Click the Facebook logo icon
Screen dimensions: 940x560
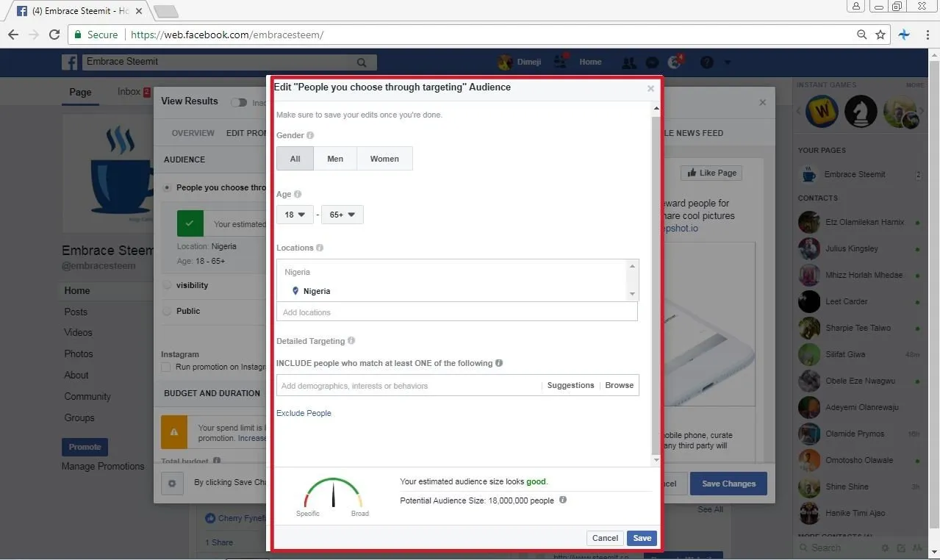coord(71,62)
